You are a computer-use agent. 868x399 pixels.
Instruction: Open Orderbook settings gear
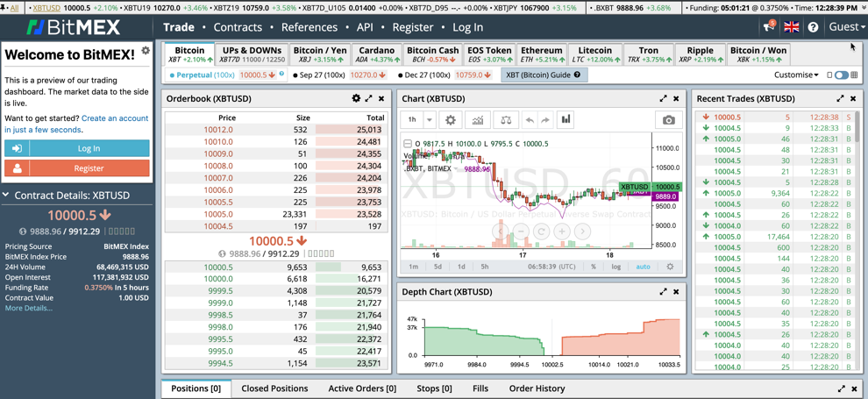coord(356,99)
